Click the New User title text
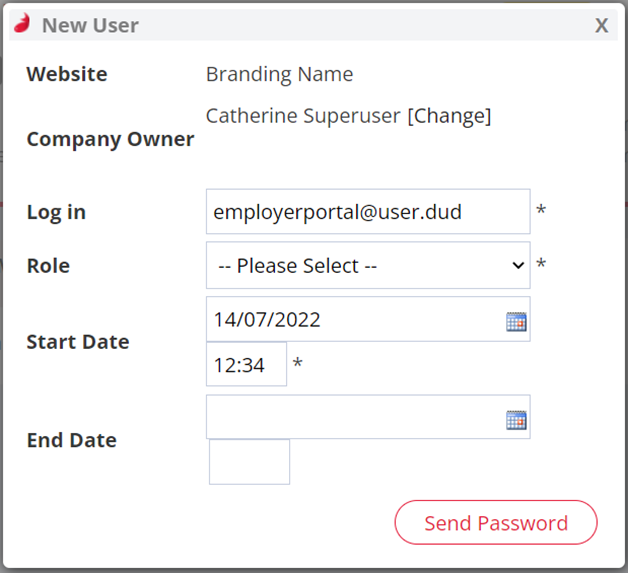Image resolution: width=628 pixels, height=573 pixels. pyautogui.click(x=91, y=26)
